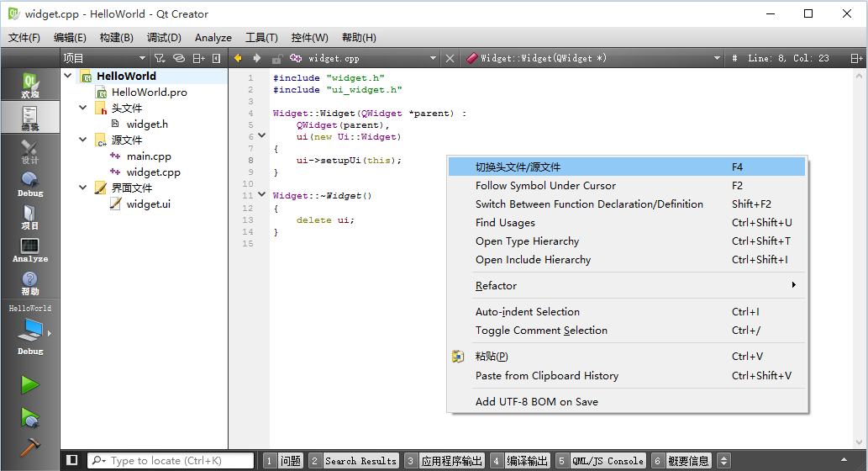This screenshot has height=471, width=868.
Task: Open the HelloWorld Debug kit selector
Action: coord(30,331)
